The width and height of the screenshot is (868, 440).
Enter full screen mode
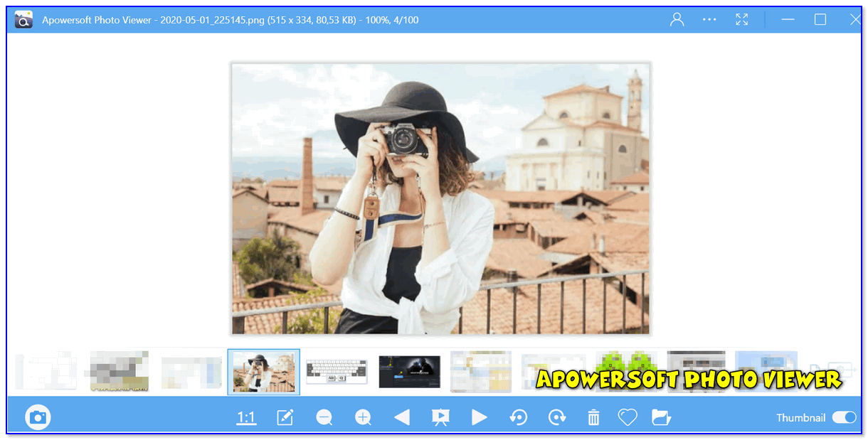tap(742, 20)
